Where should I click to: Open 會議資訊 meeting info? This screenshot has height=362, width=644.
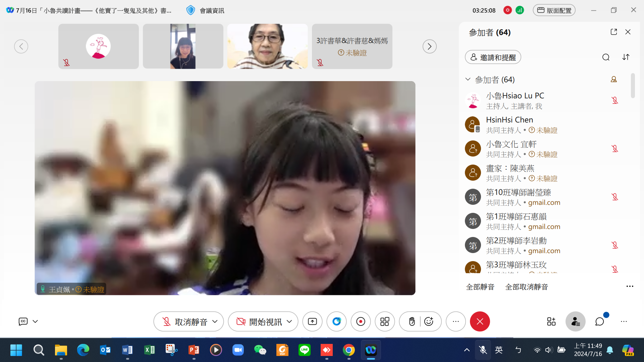pyautogui.click(x=205, y=10)
